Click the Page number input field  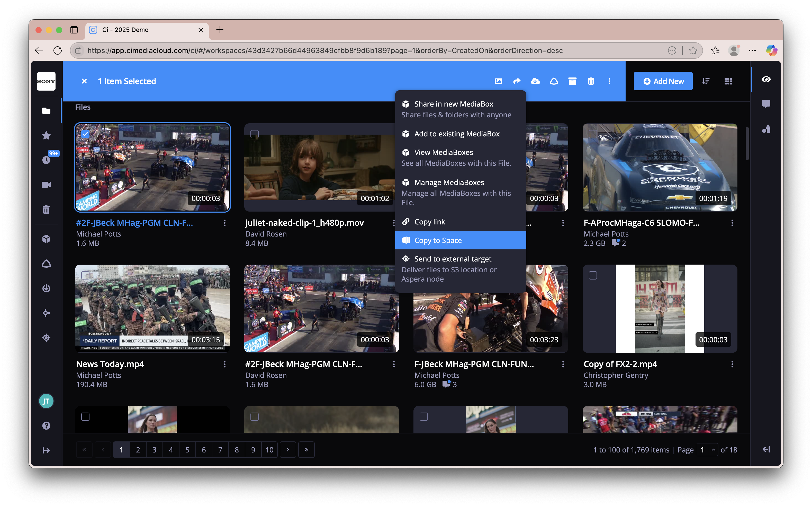click(703, 450)
